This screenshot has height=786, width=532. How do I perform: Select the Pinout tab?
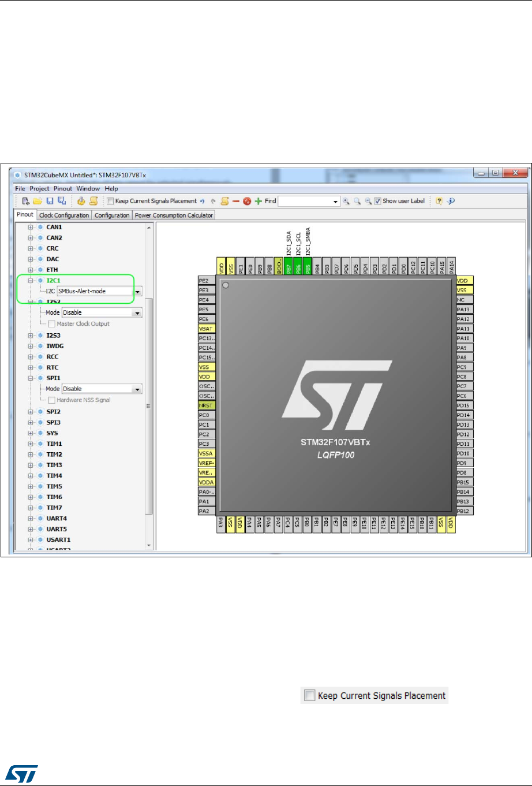(25, 215)
